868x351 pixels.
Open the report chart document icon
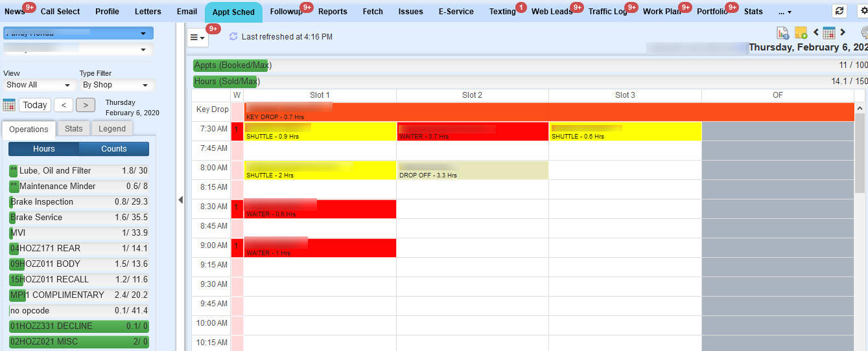click(x=782, y=33)
